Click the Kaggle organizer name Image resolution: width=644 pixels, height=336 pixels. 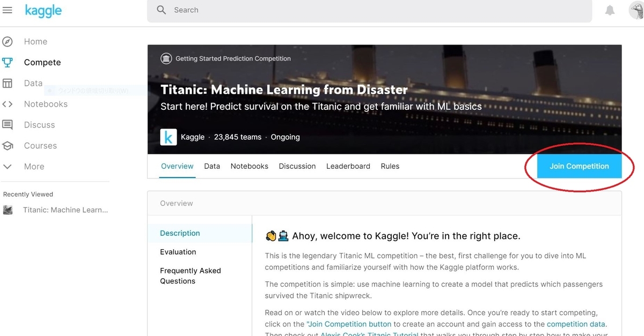click(x=193, y=137)
